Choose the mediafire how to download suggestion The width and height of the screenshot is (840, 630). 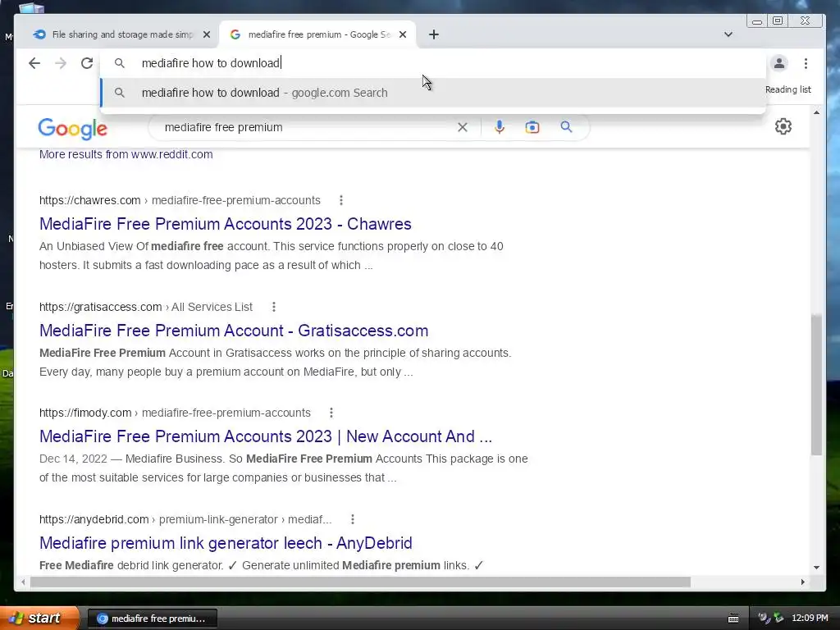click(433, 93)
